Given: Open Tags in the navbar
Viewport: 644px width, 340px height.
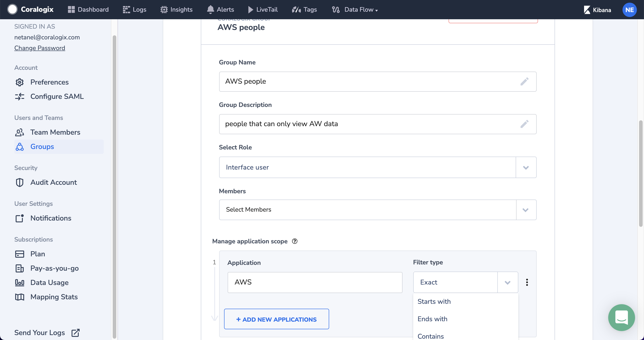Looking at the screenshot, I should [x=304, y=9].
